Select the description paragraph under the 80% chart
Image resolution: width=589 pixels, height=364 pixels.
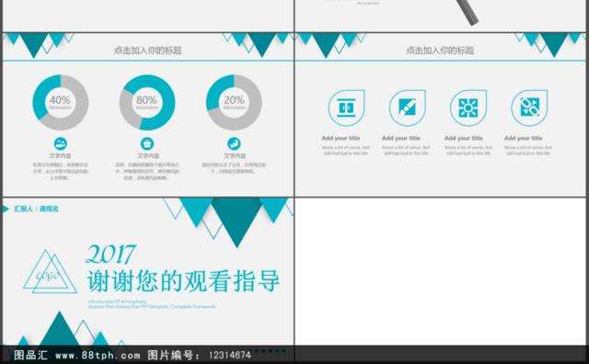pyautogui.click(x=147, y=171)
